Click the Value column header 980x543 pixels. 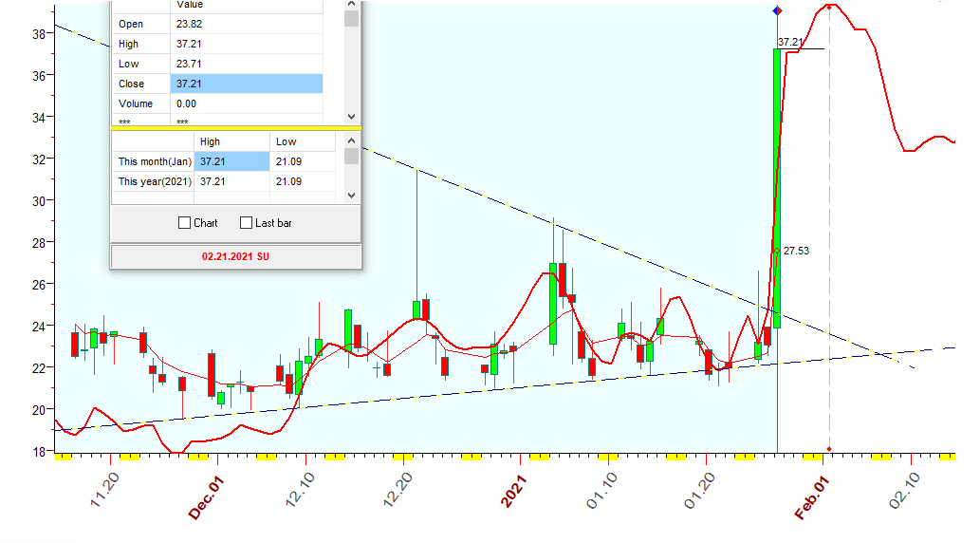[x=247, y=5]
